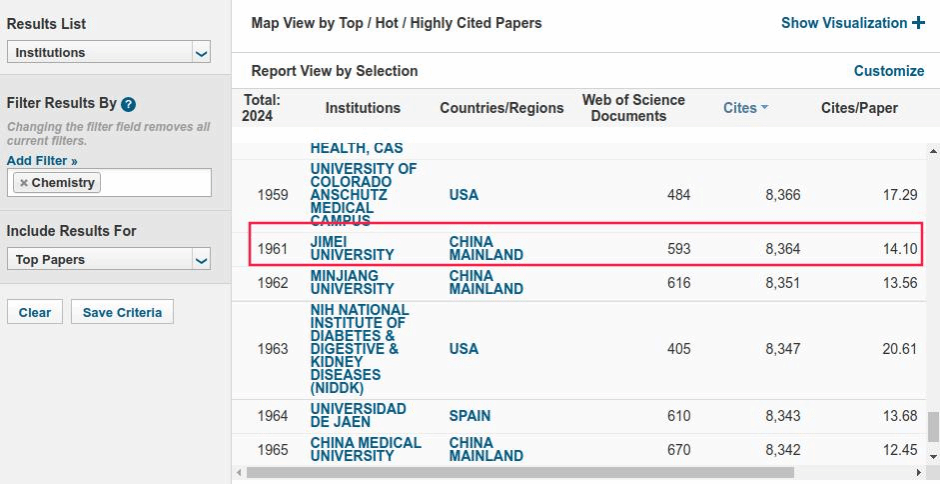Click the Institutions column header
940x484 pixels.
point(362,108)
